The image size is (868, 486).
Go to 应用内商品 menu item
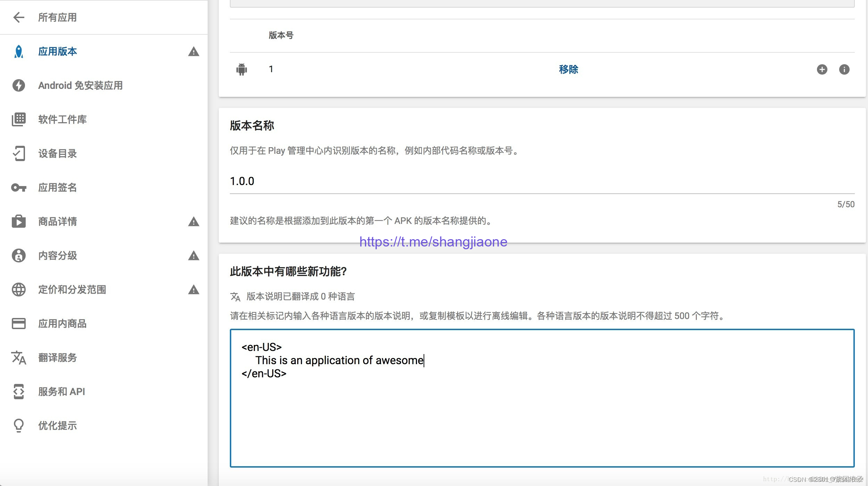62,324
